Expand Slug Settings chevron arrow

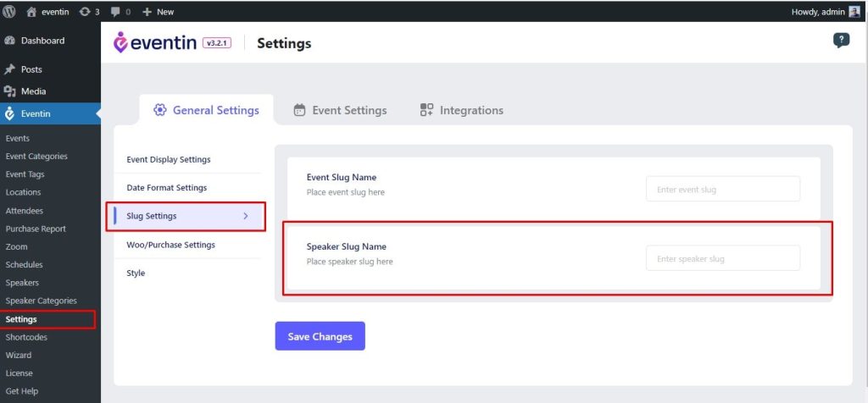[246, 216]
